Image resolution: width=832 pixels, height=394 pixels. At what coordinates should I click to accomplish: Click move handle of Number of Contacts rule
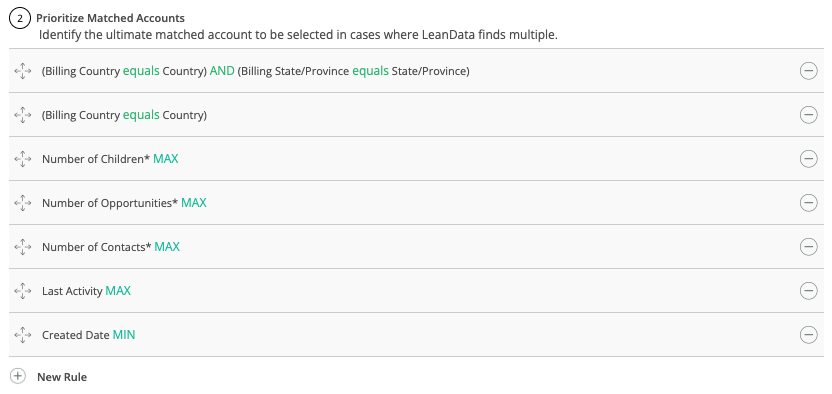point(23,247)
